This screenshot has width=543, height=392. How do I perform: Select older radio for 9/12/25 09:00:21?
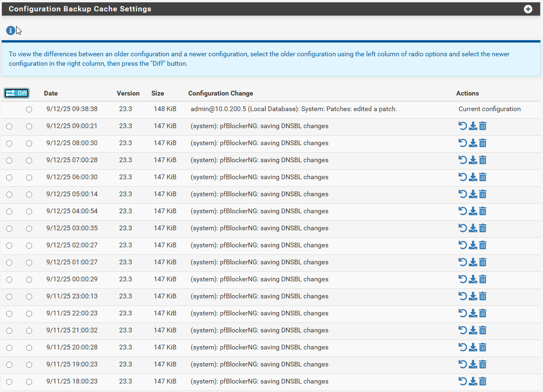coord(9,126)
